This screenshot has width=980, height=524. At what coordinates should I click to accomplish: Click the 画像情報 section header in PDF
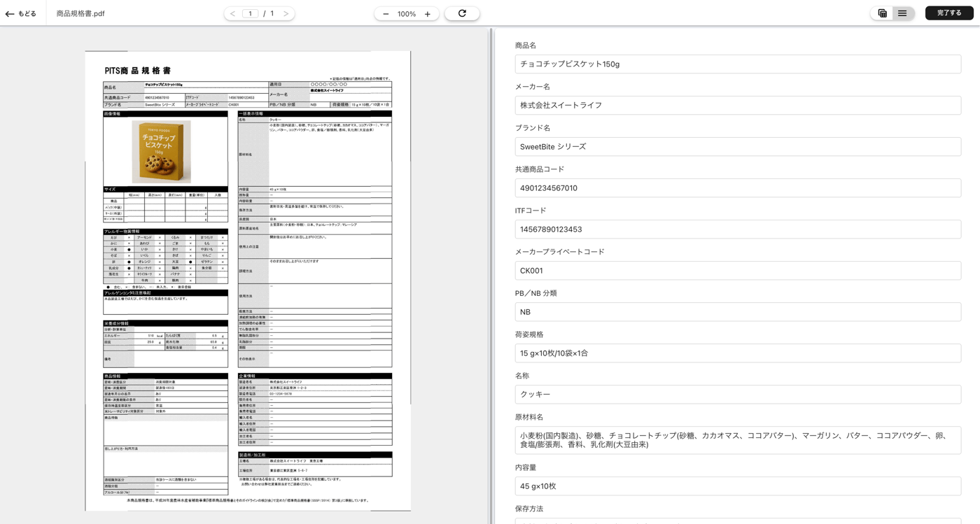pos(166,113)
